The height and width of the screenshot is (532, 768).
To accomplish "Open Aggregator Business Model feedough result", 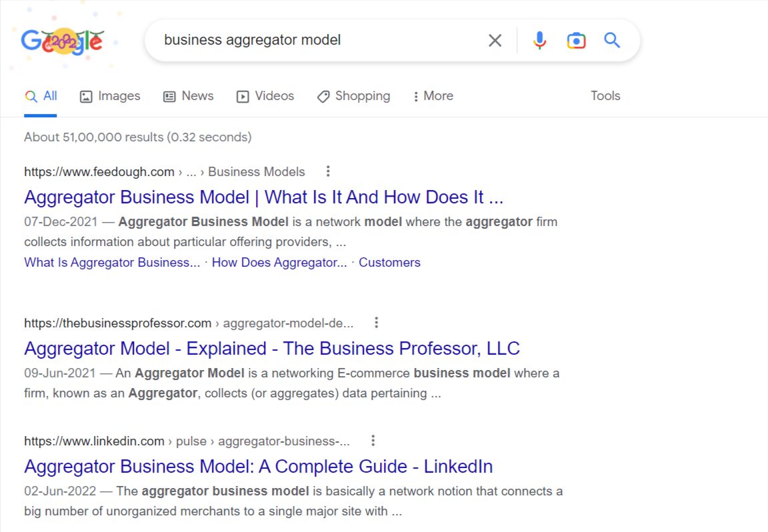I will (263, 197).
